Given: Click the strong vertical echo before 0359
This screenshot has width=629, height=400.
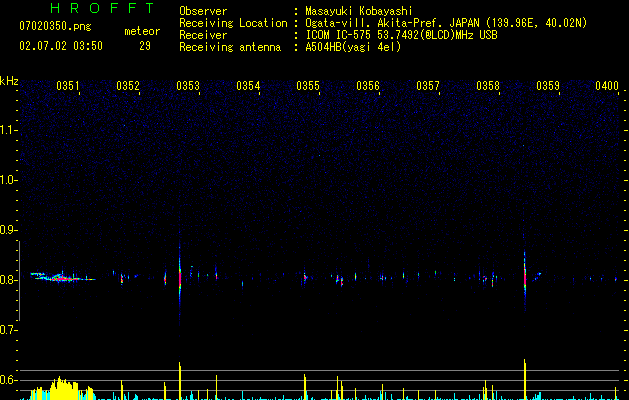Looking at the screenshot, I should [x=524, y=277].
